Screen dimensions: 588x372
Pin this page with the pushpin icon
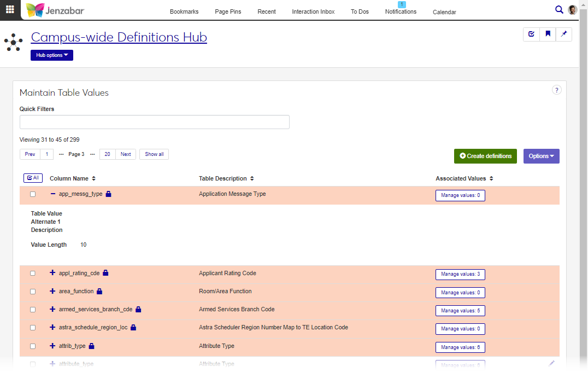(564, 34)
